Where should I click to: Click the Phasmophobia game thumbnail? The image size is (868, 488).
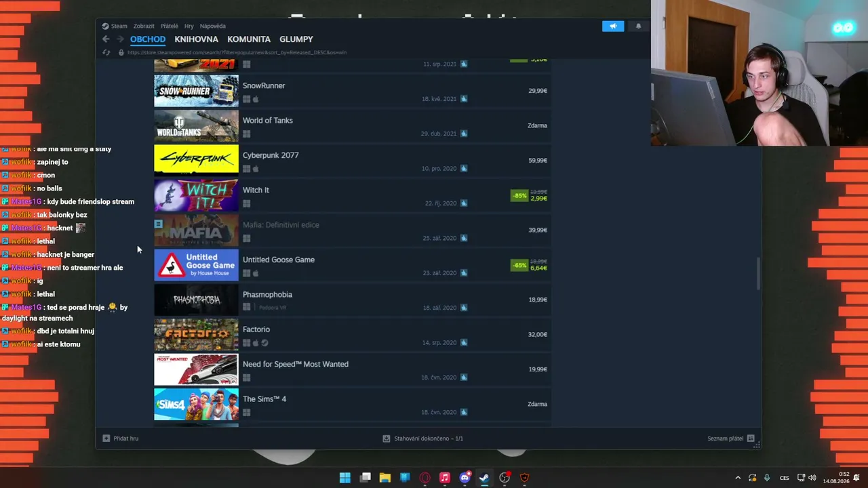coord(196,300)
